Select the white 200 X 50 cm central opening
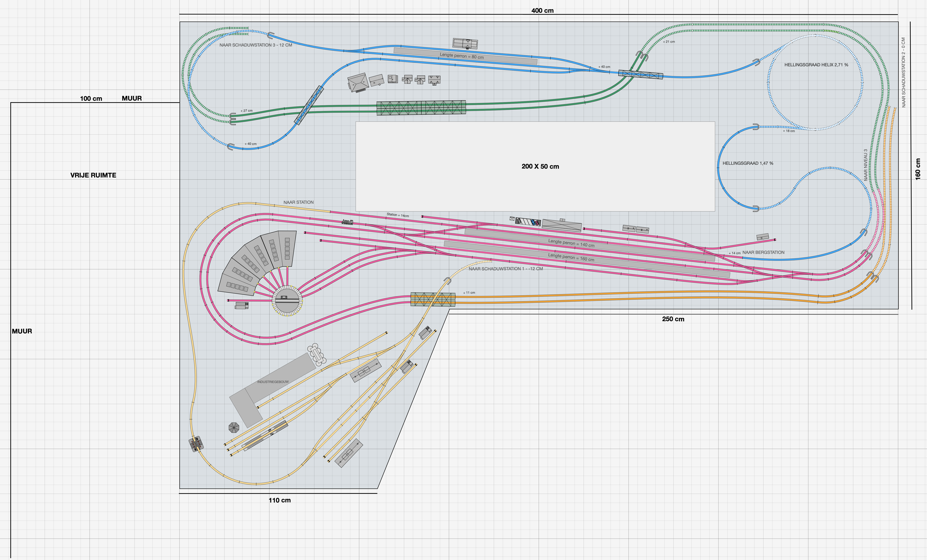Viewport: 927px width, 560px height. (535, 166)
